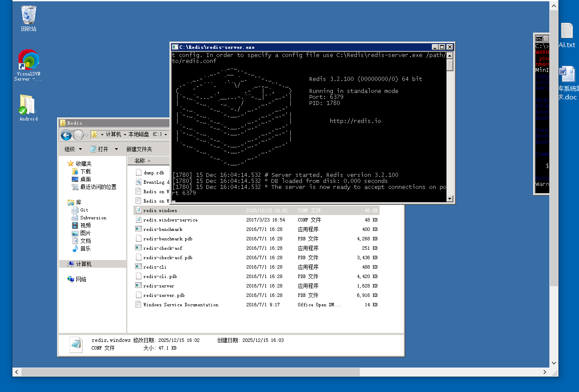Select the redis.windows file
The height and width of the screenshot is (392, 579).
tap(256, 210)
